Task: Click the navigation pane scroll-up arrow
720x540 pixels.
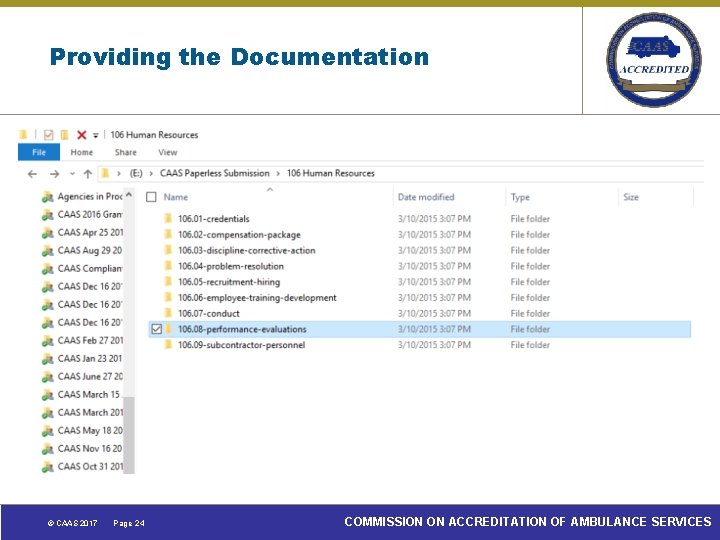Action: click(x=129, y=195)
